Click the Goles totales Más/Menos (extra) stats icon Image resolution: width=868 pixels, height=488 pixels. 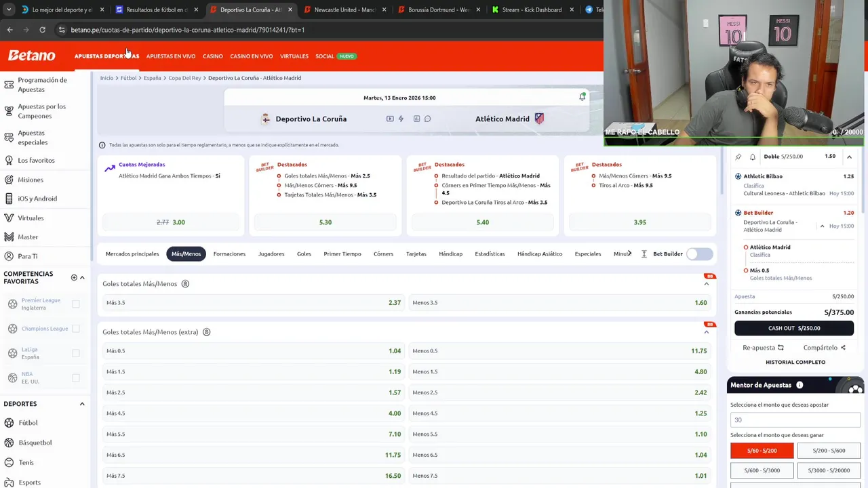pos(206,332)
